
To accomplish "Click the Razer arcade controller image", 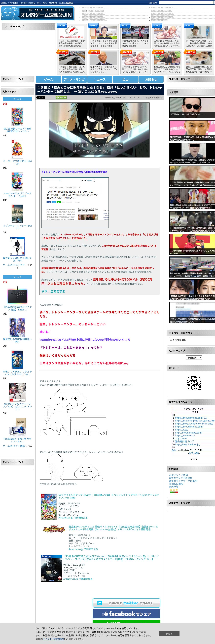I will tap(17, 295).
